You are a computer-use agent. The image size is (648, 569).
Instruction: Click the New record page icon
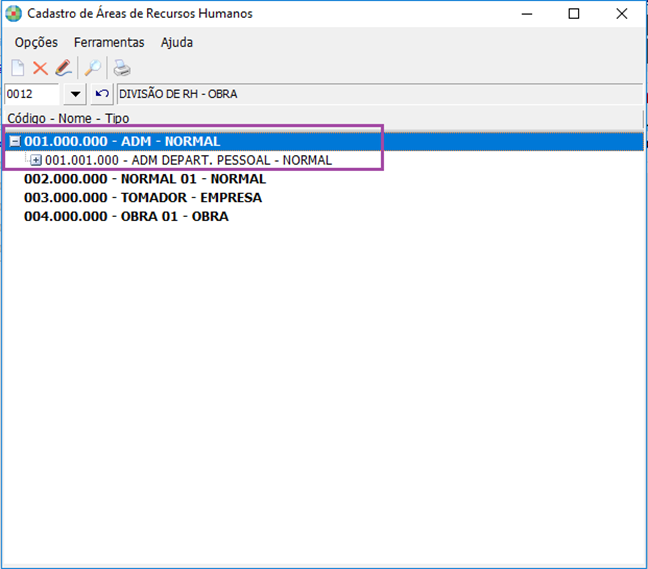coord(17,68)
